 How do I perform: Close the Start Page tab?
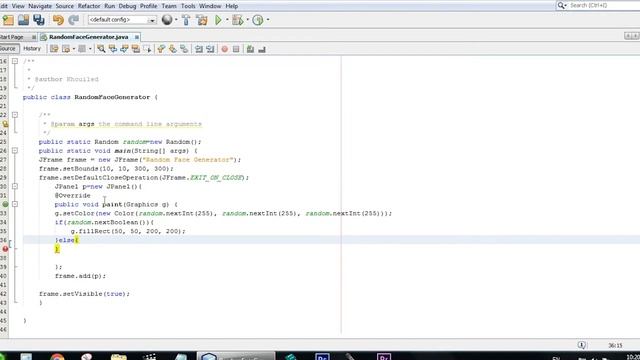tap(34, 37)
